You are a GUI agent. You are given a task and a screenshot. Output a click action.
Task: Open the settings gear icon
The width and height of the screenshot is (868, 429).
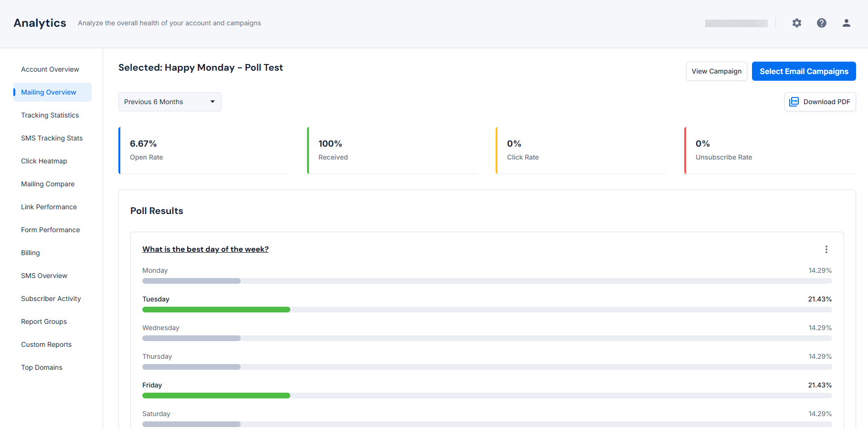(x=797, y=23)
